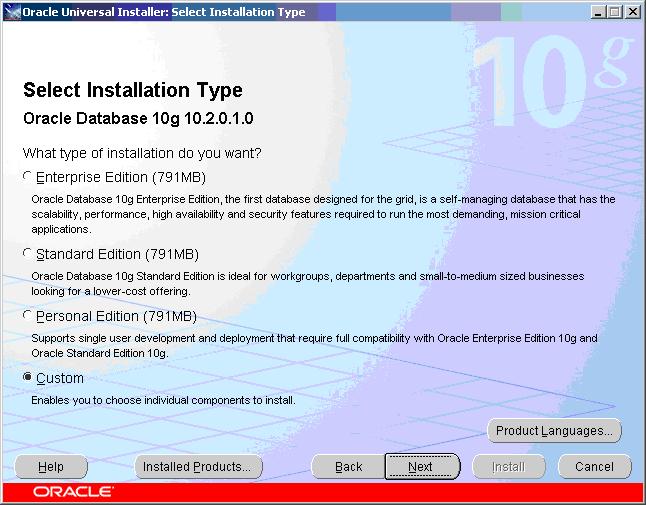646x505 pixels.
Task: Click the ORACLE logo in red footer
Action: (x=73, y=492)
